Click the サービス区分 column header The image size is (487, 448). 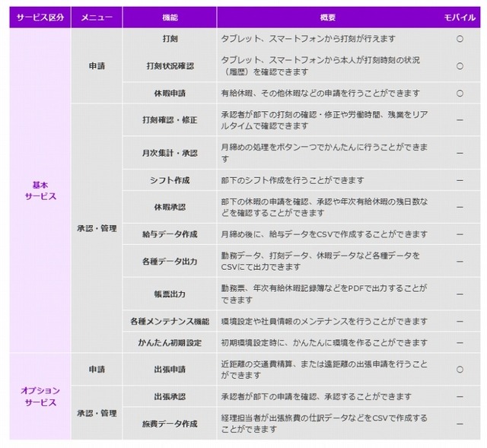point(40,17)
